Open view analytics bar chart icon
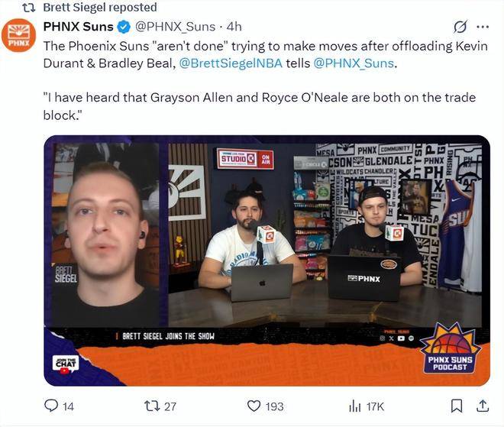504x427 pixels. pyautogui.click(x=355, y=406)
